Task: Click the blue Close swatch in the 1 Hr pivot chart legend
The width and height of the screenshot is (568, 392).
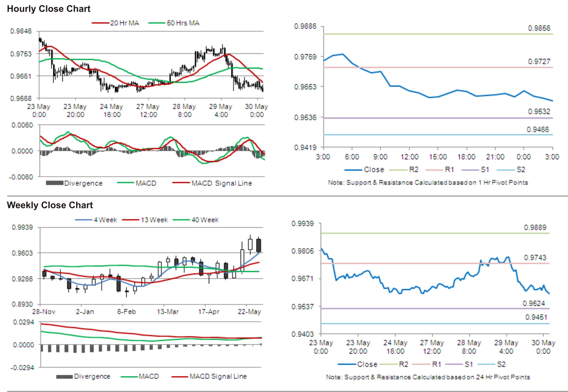Action: pyautogui.click(x=353, y=170)
